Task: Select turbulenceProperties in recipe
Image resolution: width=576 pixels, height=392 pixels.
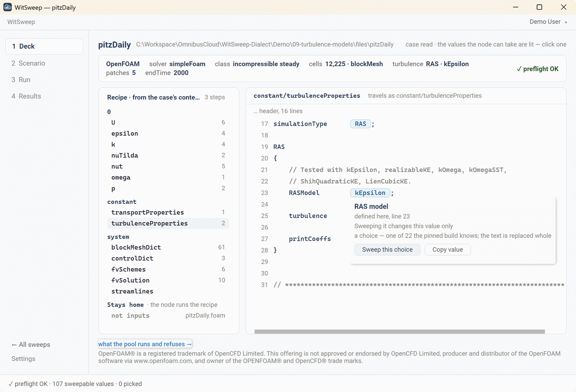Action: (168, 224)
